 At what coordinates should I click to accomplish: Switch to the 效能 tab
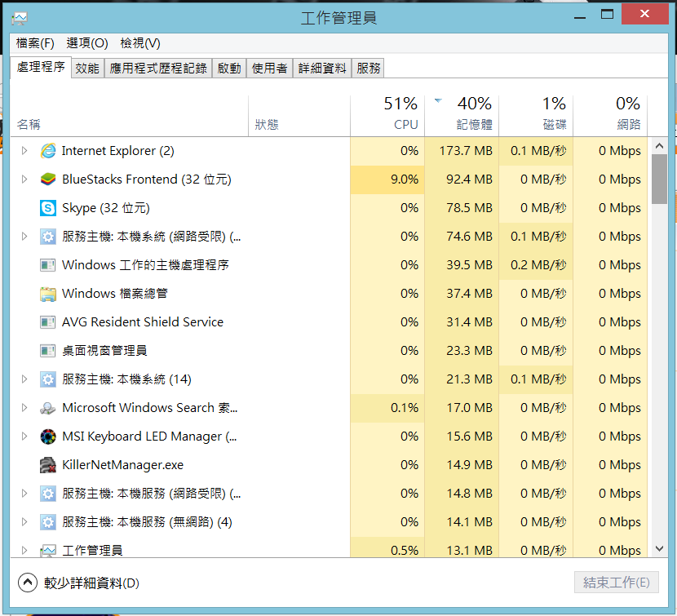click(x=87, y=69)
